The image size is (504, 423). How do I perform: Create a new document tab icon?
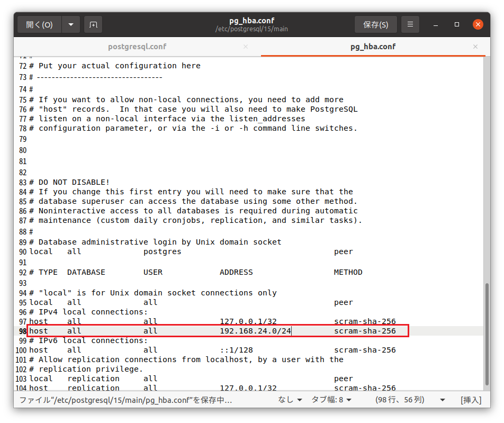click(x=93, y=24)
